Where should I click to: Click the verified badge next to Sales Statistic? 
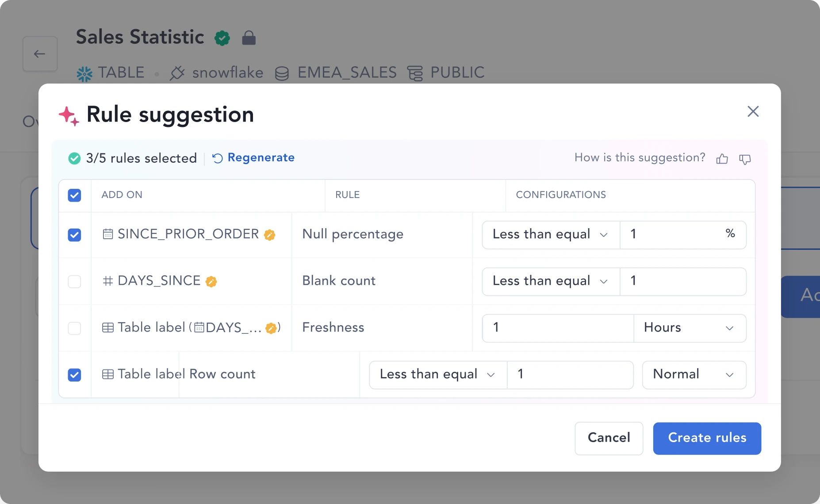click(222, 38)
